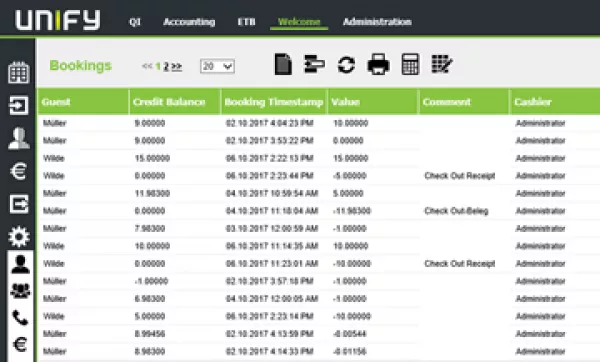Click Wilde guest on 2:22:13 PM row
Image resolution: width=600 pixels, height=362 pixels.
(54, 158)
